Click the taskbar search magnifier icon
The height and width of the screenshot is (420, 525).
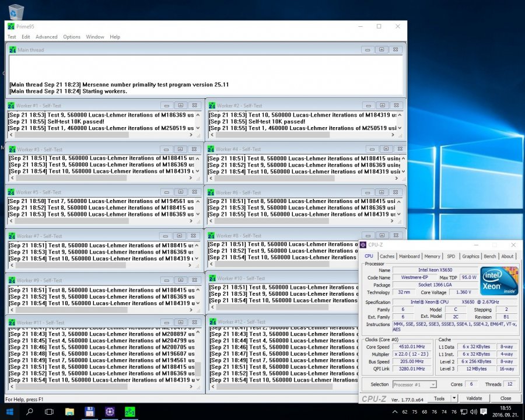pyautogui.click(x=29, y=412)
